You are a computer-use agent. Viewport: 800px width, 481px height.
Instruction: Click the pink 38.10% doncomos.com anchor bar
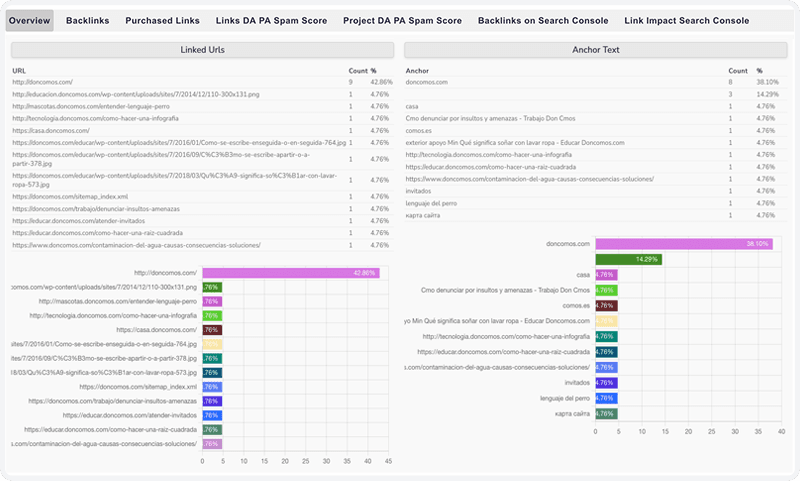(x=684, y=244)
